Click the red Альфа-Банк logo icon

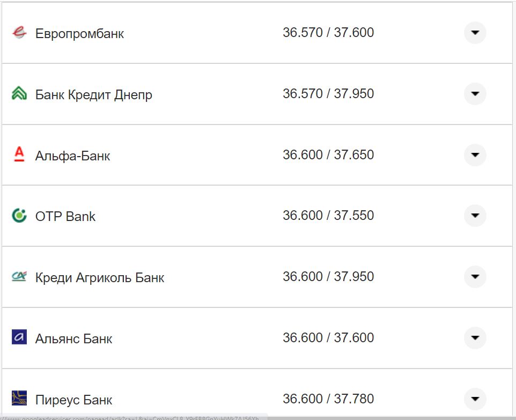tap(19, 155)
